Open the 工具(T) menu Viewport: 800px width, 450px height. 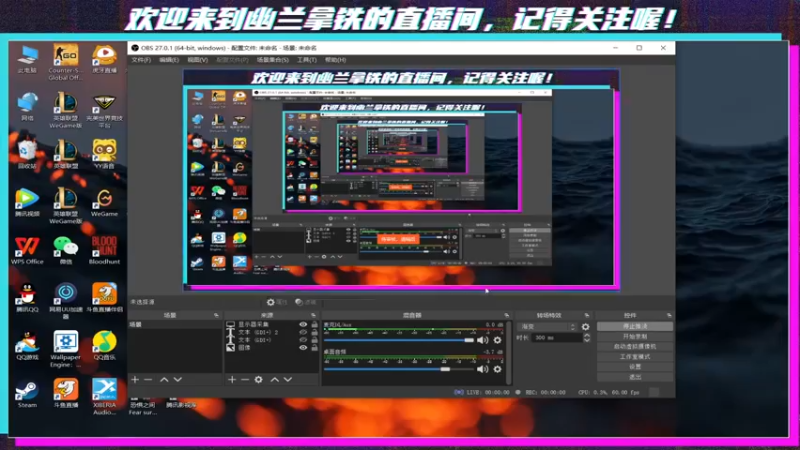pos(307,60)
